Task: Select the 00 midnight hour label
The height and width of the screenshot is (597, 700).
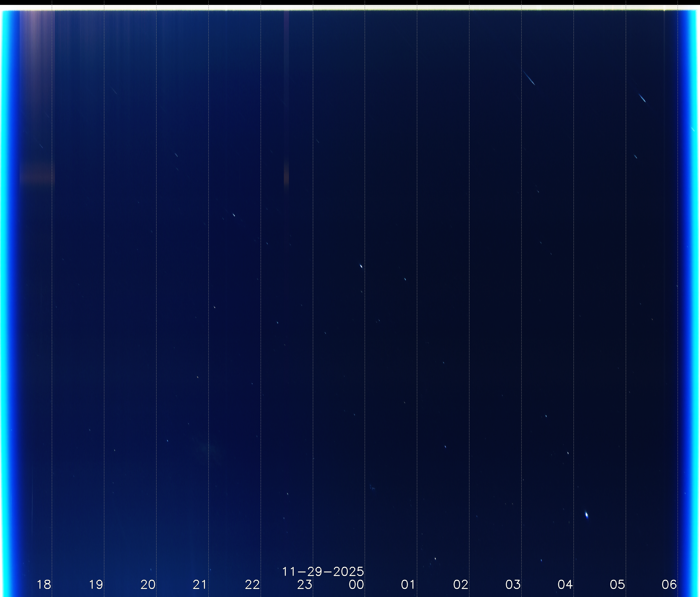Action: pos(356,584)
